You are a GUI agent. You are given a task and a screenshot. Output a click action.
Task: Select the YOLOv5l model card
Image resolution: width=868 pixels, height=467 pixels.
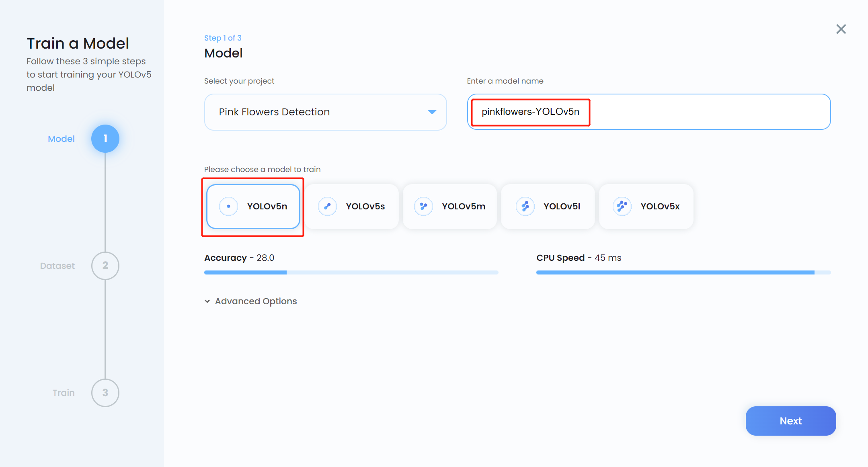[548, 207]
